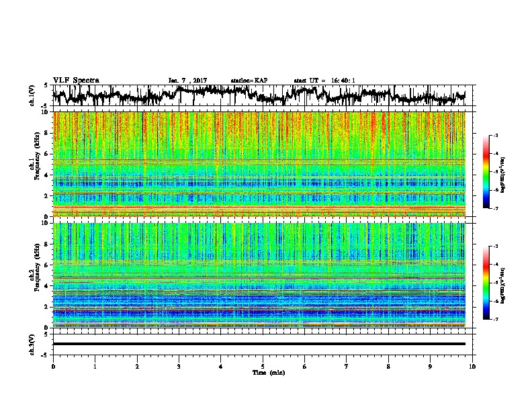Image resolution: width=532 pixels, height=411 pixels.
Task: Click the ch.1 spectrogram panel
Action: click(x=259, y=164)
